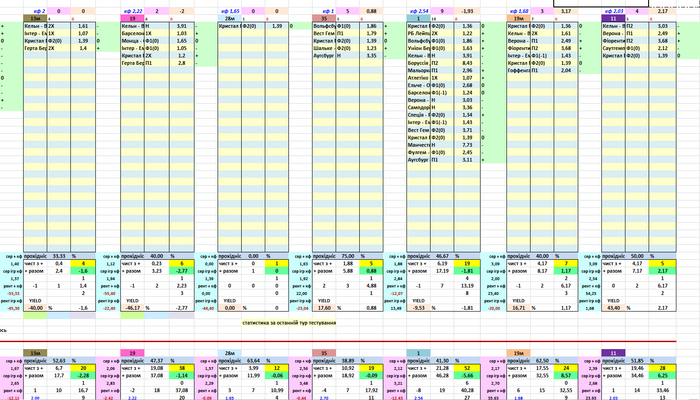This screenshot has height=400, width=700.
Task: Select the green cell showing -1,81
Action: [x=467, y=271]
